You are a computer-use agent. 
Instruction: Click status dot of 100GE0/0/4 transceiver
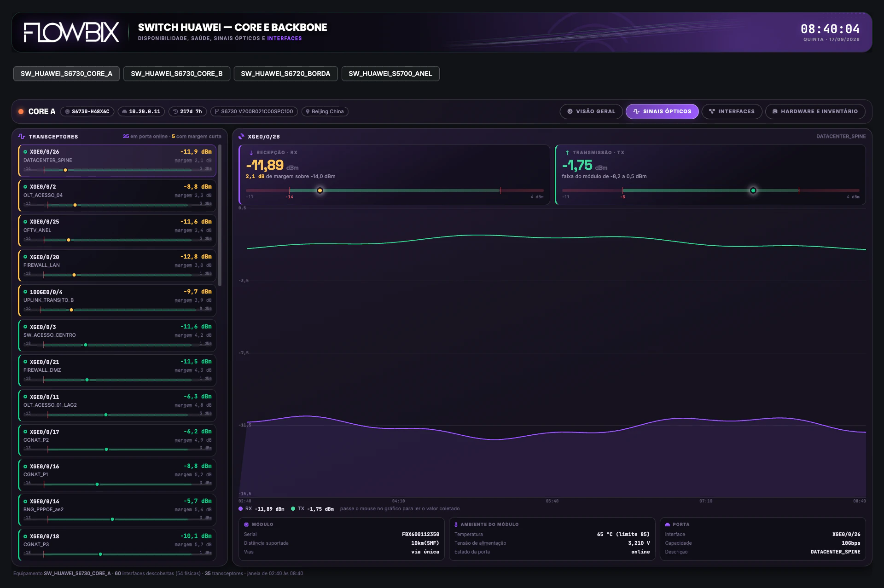coord(25,292)
